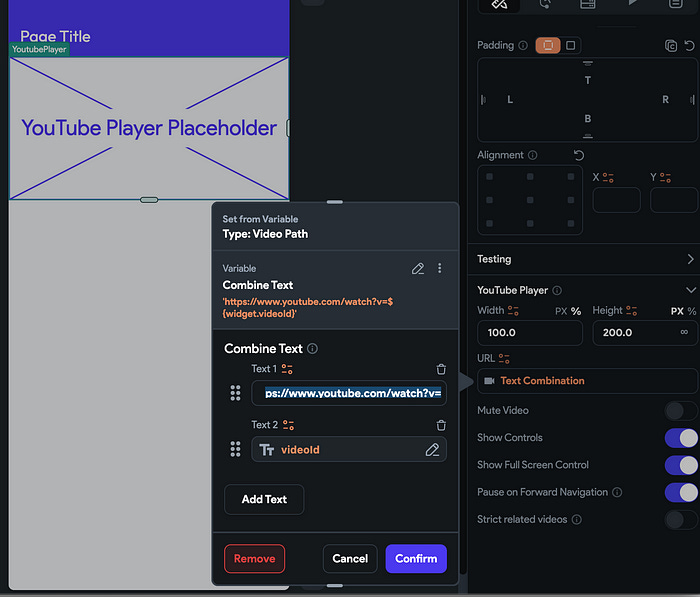Select center alignment dot in grid
This screenshot has height=597, width=700.
[530, 200]
